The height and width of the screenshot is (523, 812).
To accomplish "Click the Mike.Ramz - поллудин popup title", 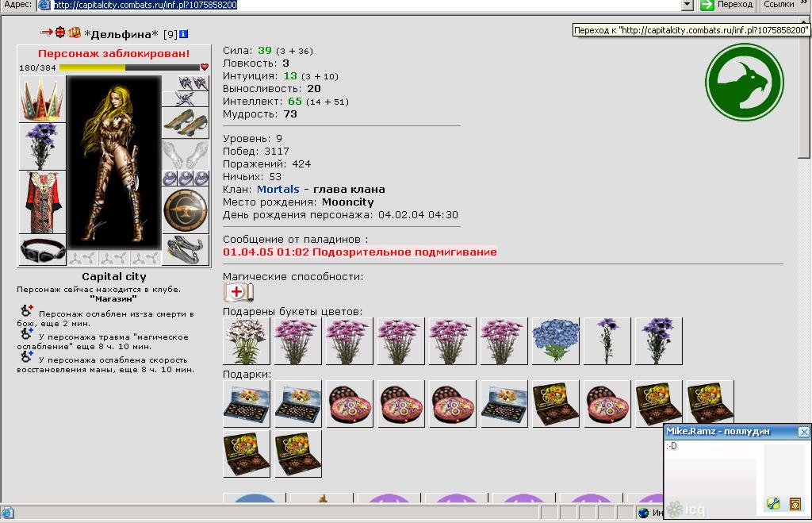I will tap(718, 431).
